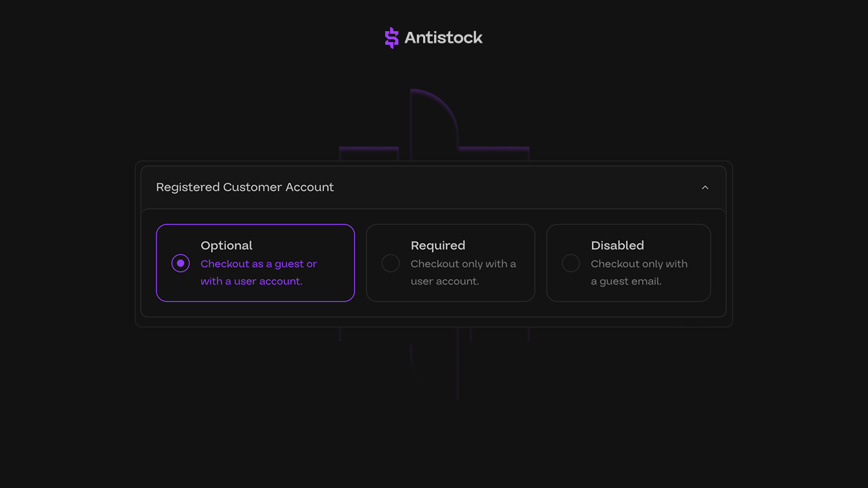868x488 pixels.
Task: Click the Optional option title
Action: [x=226, y=245]
